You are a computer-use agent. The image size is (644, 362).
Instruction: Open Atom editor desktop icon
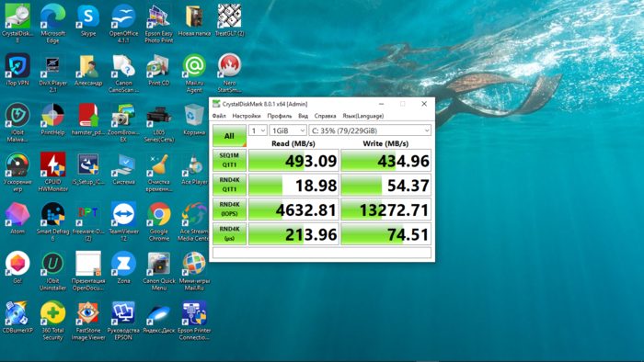[17, 218]
